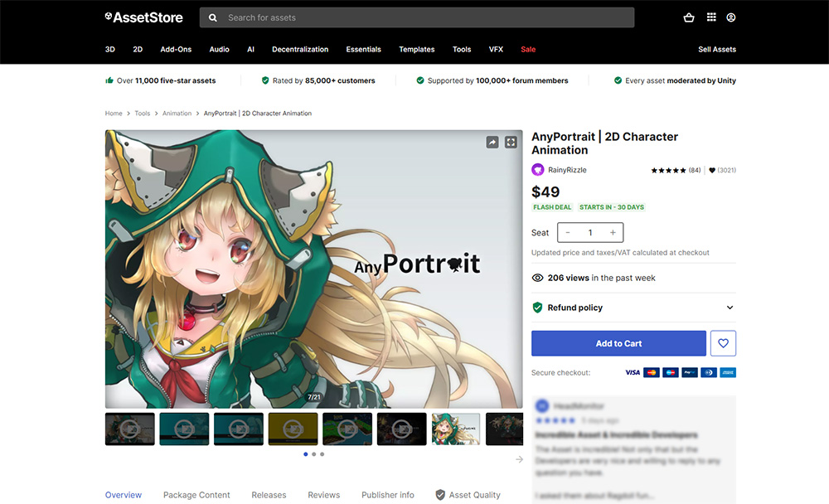This screenshot has height=504, width=829.
Task: Click the Diners Club payment icon
Action: pyautogui.click(x=709, y=373)
